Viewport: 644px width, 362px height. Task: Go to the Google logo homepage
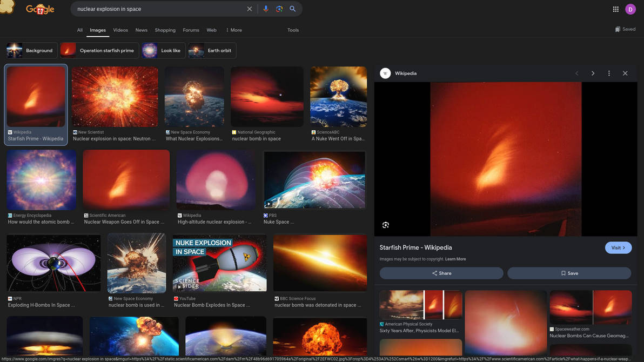tap(40, 9)
